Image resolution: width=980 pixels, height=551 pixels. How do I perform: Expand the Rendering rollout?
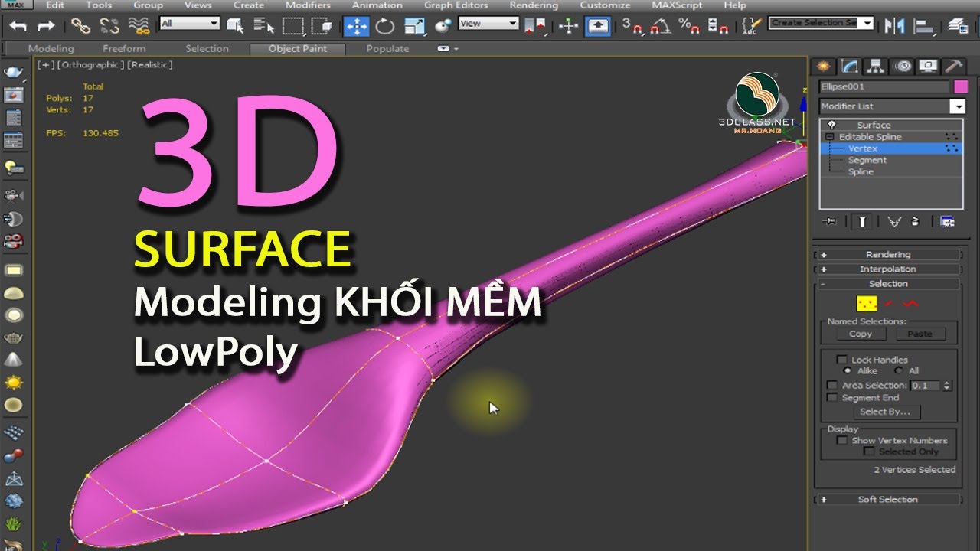point(888,254)
